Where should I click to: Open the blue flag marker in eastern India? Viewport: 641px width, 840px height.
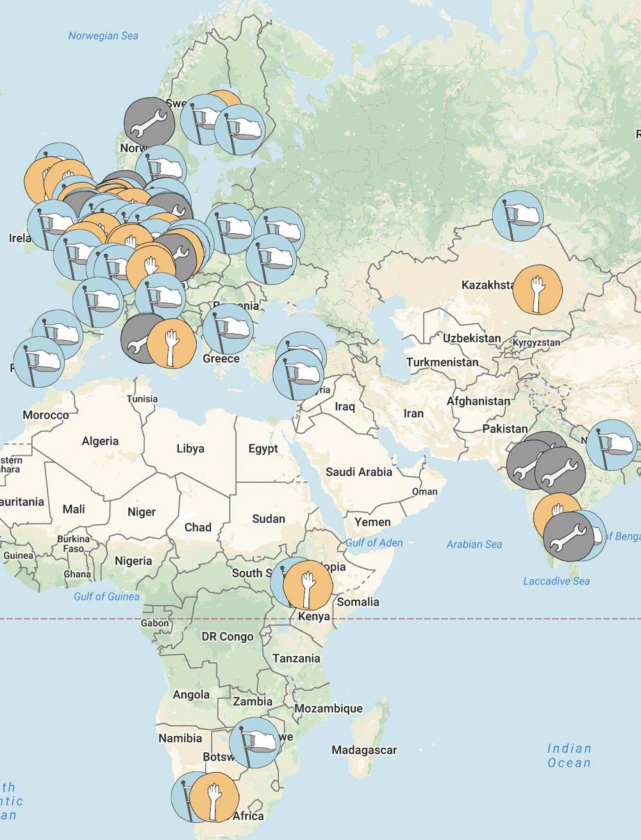tap(612, 445)
